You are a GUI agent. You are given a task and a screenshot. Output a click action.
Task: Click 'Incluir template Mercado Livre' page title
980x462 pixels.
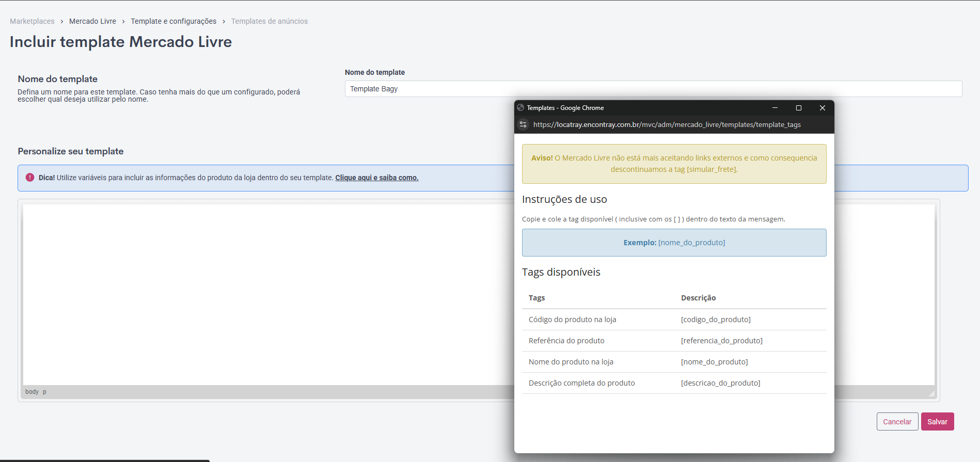[121, 42]
